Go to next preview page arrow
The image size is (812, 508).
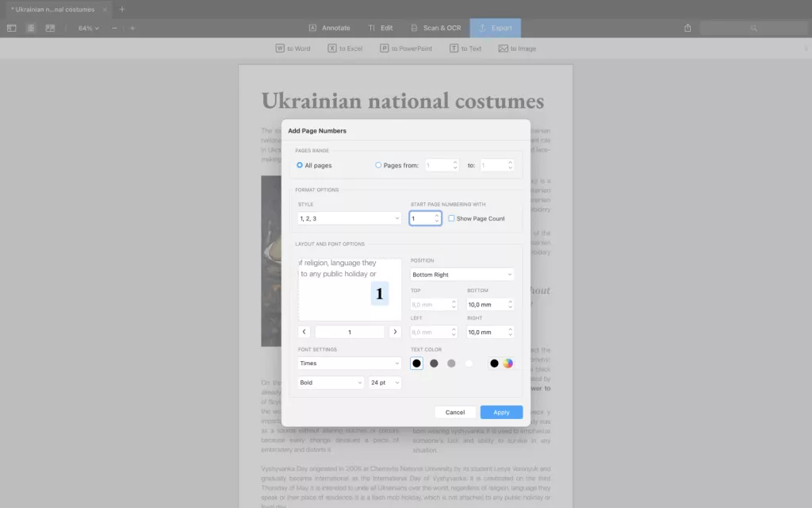[x=395, y=332]
